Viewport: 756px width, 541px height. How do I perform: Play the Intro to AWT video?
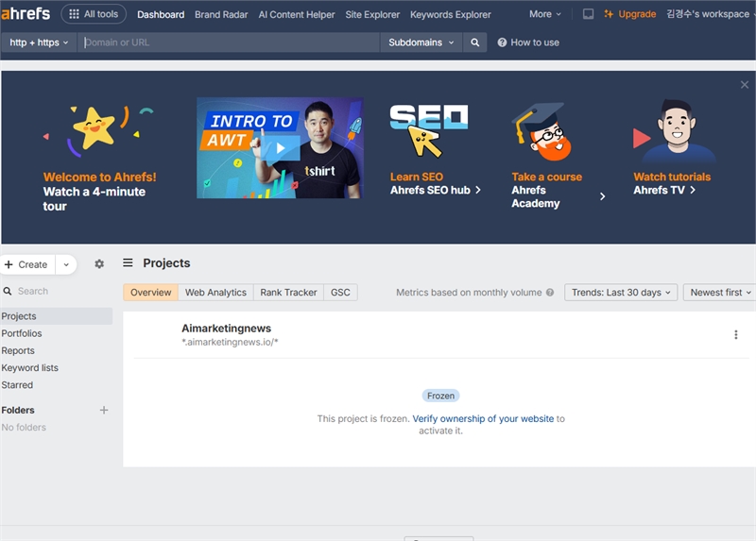click(280, 148)
